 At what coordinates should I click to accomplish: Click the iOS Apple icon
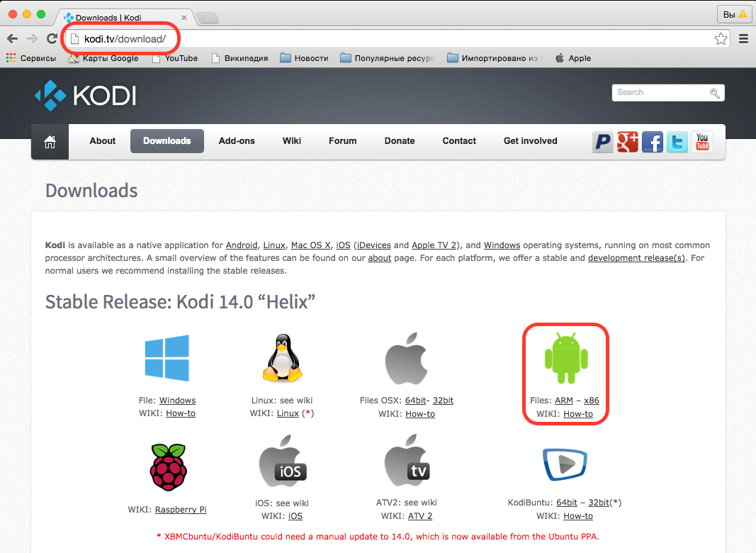pos(283,462)
